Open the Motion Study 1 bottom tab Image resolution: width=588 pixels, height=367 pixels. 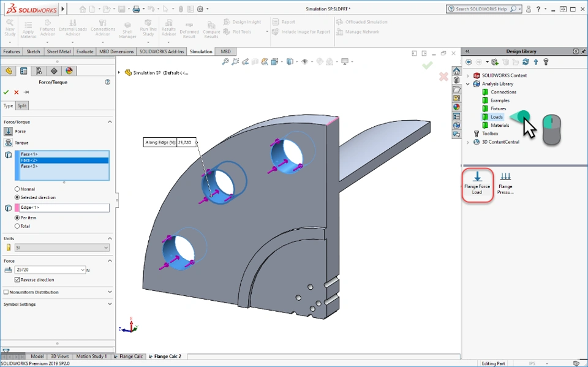click(x=91, y=356)
